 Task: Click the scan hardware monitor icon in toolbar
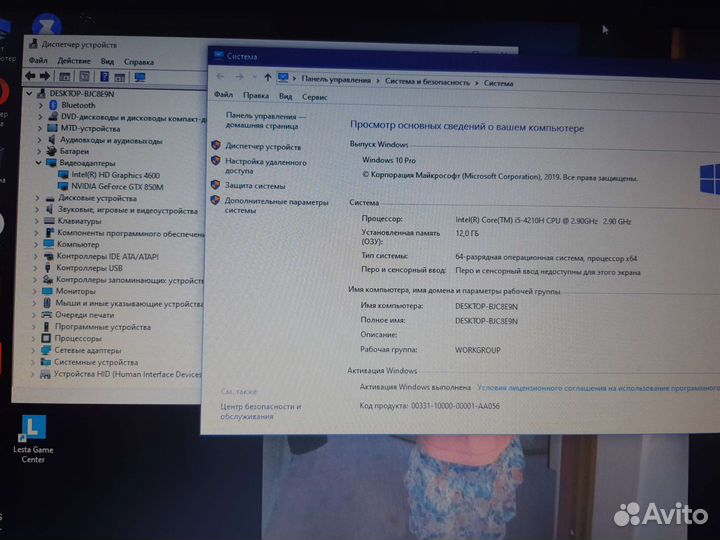140,77
